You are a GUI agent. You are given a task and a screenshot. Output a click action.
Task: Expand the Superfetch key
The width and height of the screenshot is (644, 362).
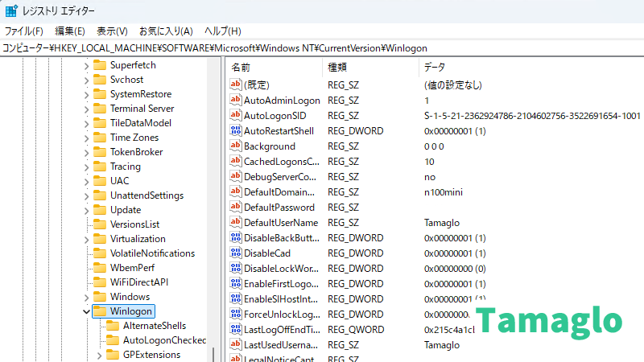point(86,66)
